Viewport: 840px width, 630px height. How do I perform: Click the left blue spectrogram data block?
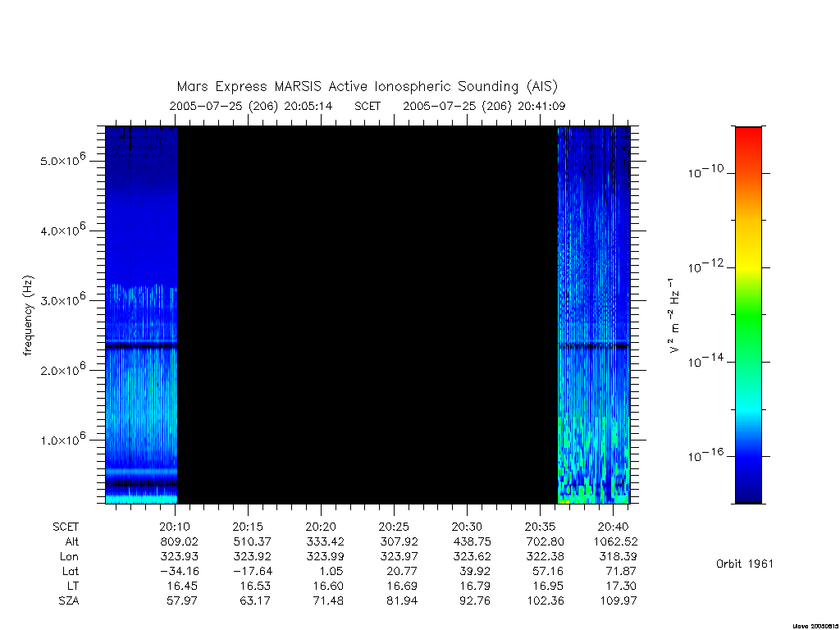141,315
